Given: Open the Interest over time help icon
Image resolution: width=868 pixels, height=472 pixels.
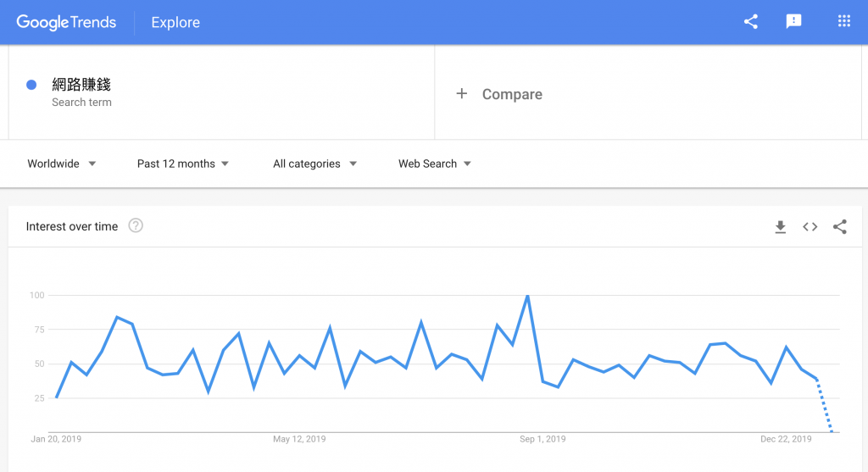Looking at the screenshot, I should [136, 226].
